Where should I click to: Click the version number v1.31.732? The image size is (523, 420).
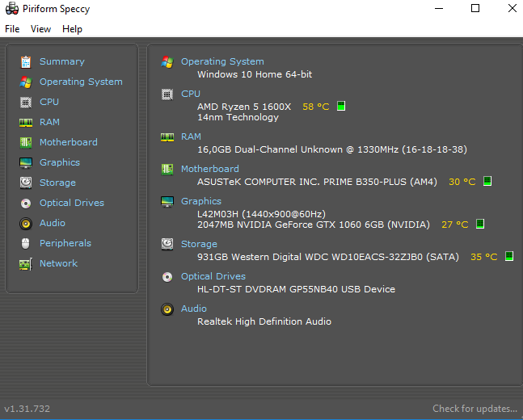pyautogui.click(x=27, y=409)
